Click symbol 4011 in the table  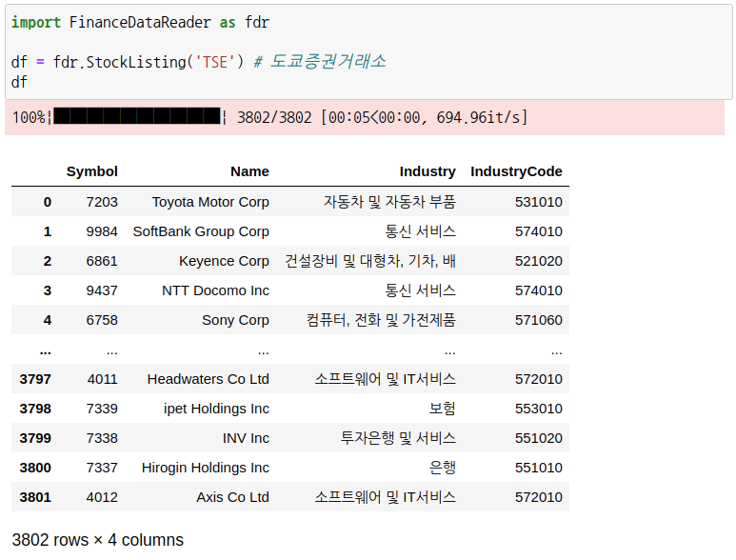(x=102, y=379)
